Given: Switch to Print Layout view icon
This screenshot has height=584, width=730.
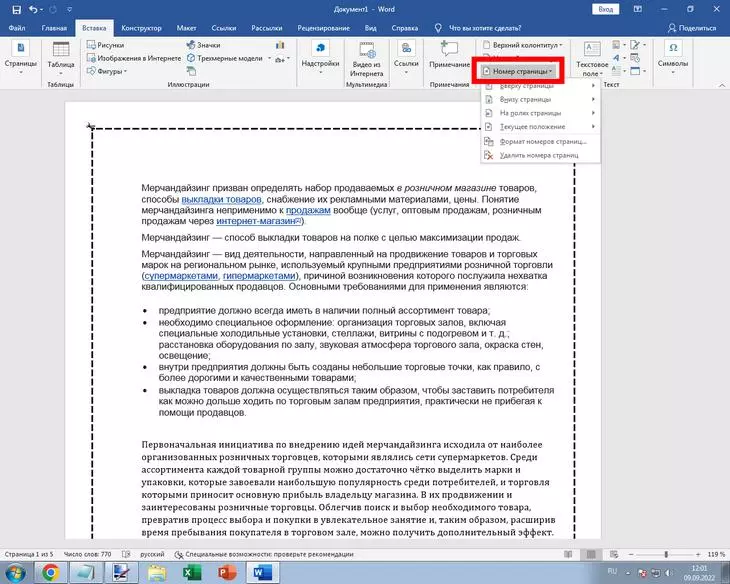Looking at the screenshot, I should coord(591,554).
